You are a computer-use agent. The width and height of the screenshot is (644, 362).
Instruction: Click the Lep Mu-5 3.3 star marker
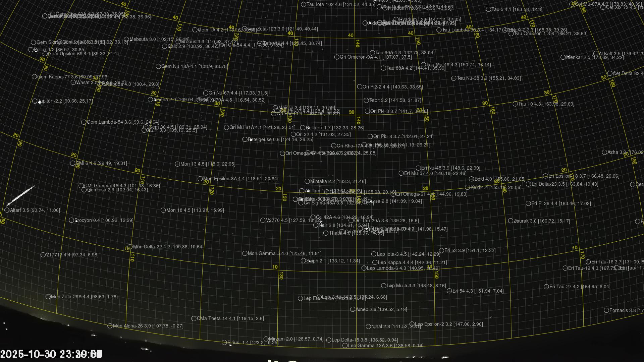(x=383, y=286)
